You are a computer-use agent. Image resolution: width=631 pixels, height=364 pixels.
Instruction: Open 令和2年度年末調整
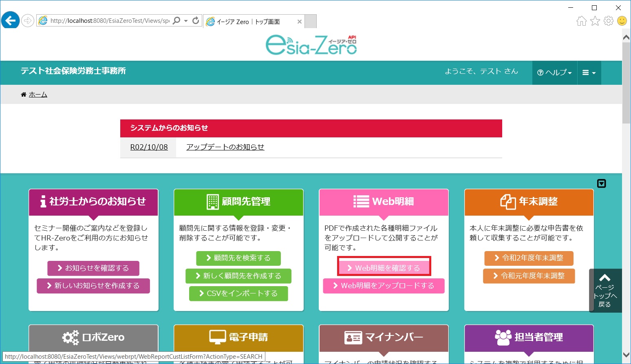(529, 258)
